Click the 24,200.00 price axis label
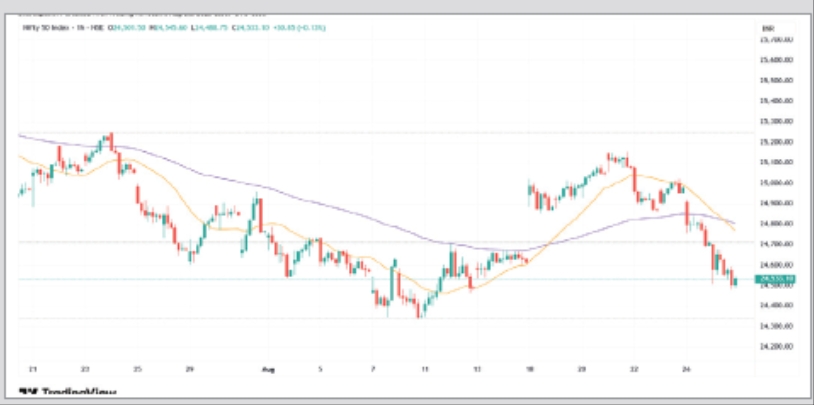The width and height of the screenshot is (814, 405). 776,346
